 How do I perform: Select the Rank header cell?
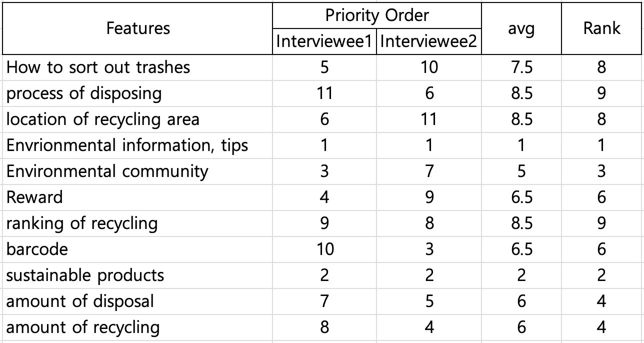click(601, 28)
